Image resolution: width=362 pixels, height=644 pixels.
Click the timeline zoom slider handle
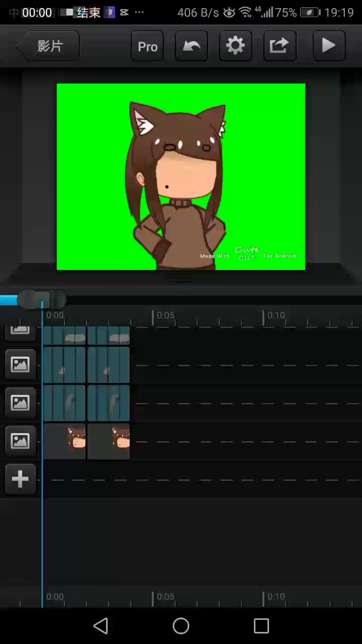[42, 299]
